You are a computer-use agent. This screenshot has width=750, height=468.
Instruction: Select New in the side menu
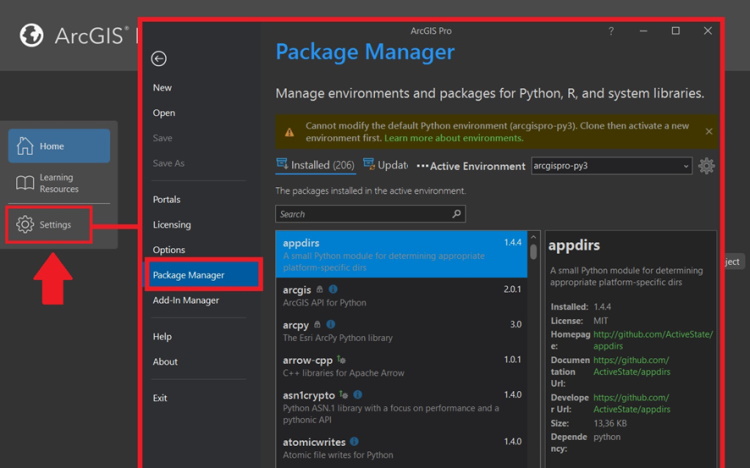pyautogui.click(x=162, y=88)
